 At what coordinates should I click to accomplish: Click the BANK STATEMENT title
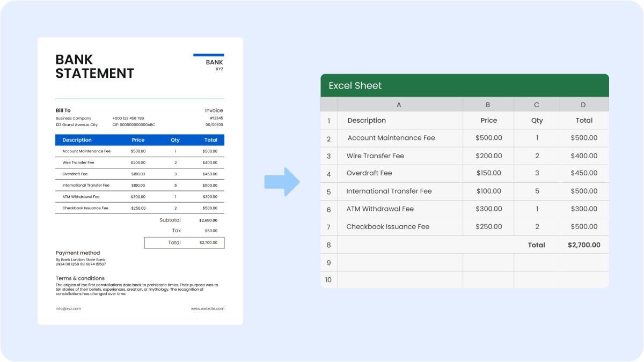[x=94, y=67]
